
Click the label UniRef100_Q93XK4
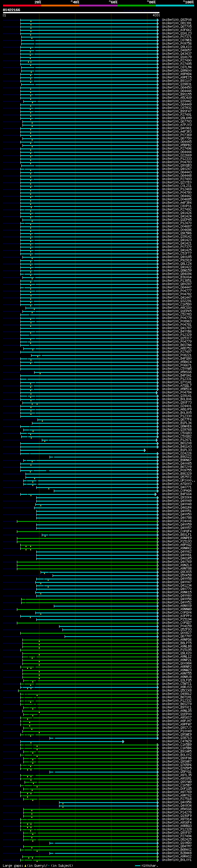click(x=177, y=497)
